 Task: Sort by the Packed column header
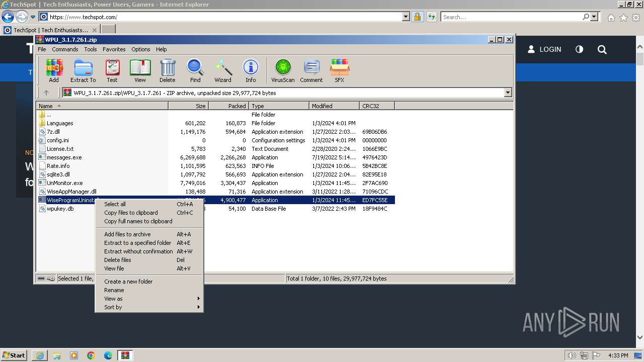coord(228,106)
